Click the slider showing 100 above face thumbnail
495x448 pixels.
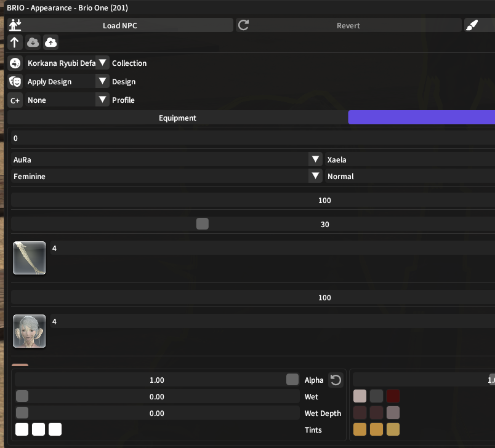(x=253, y=297)
